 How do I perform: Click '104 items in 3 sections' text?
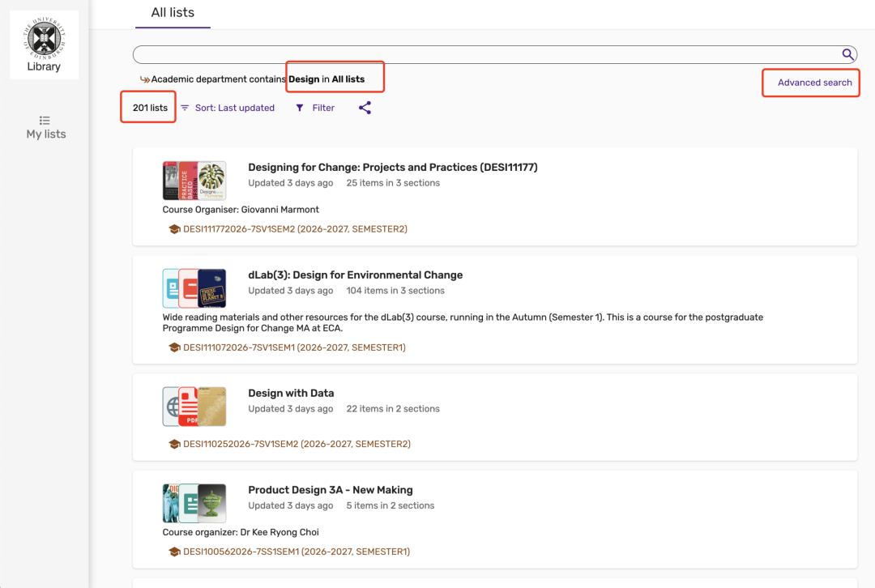(x=395, y=291)
